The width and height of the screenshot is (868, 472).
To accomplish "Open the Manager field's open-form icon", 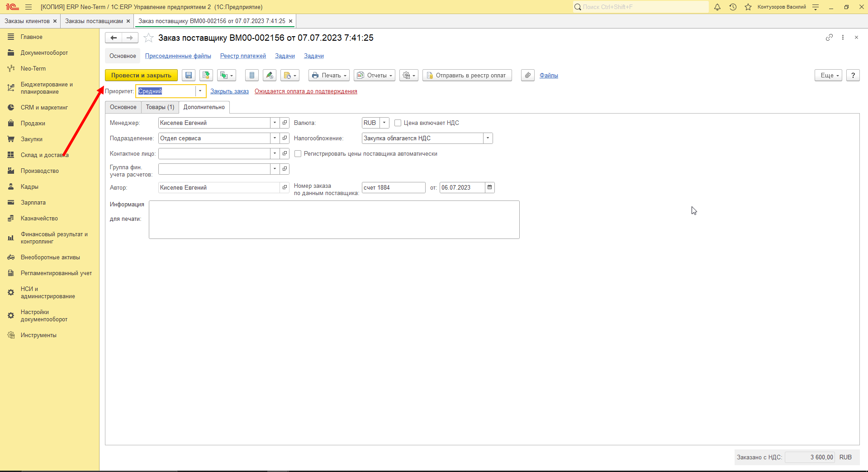I will (x=285, y=123).
